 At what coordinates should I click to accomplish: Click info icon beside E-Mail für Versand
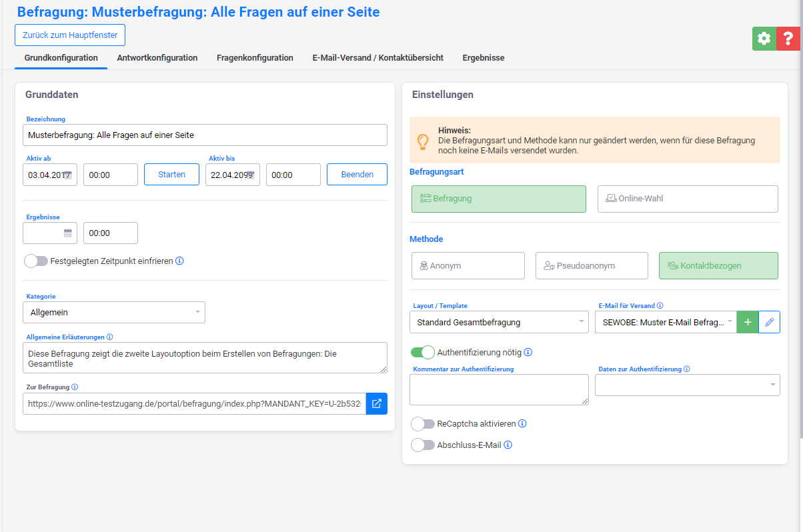pyautogui.click(x=660, y=306)
